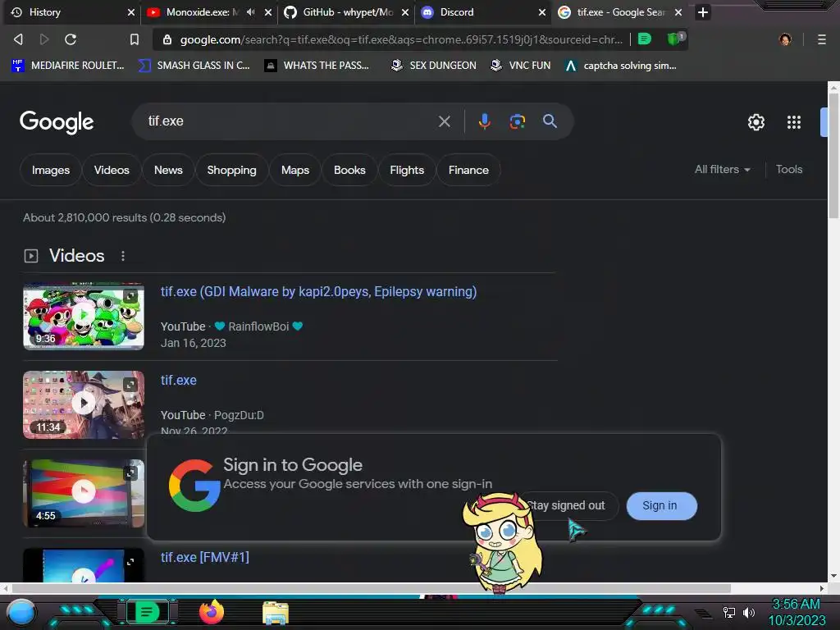
Task: Open the tif.exe [FMV#1] video link
Action: pos(204,557)
